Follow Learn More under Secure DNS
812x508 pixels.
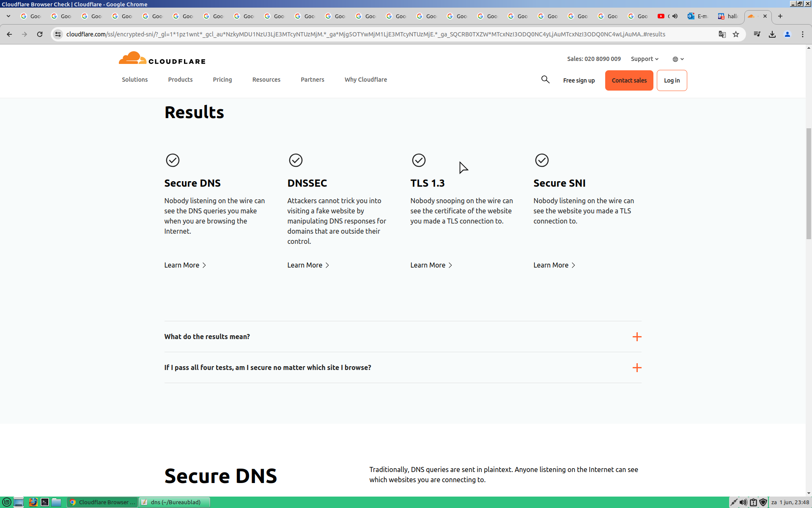[185, 265]
